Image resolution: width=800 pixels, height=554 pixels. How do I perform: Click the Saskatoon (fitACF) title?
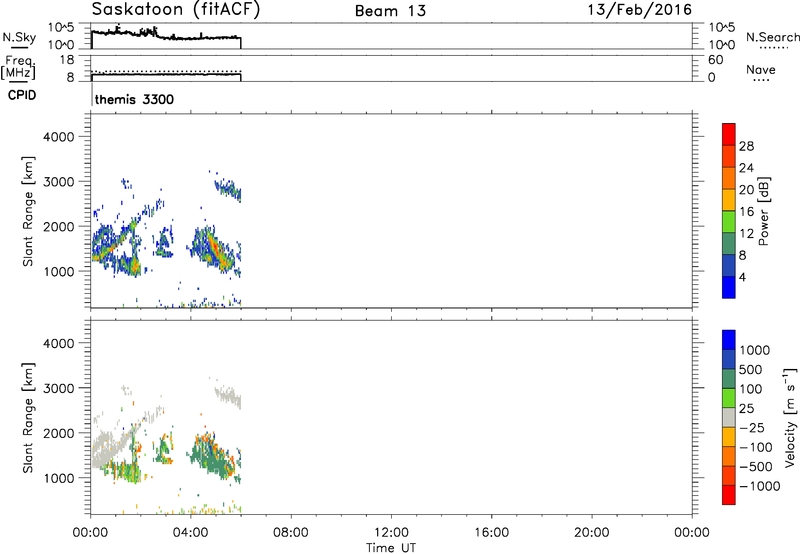176,10
